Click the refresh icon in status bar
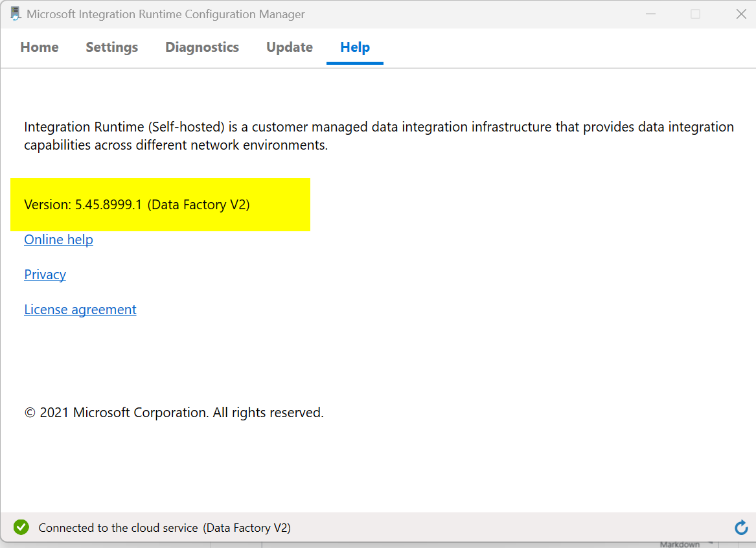Screen dimensions: 756x548 pos(741,528)
